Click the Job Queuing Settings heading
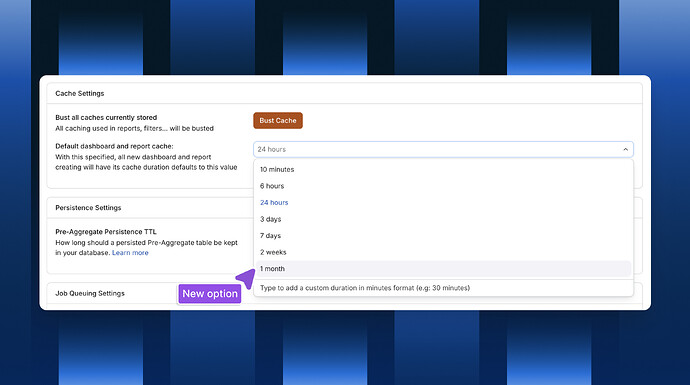The height and width of the screenshot is (385, 690). coord(90,293)
